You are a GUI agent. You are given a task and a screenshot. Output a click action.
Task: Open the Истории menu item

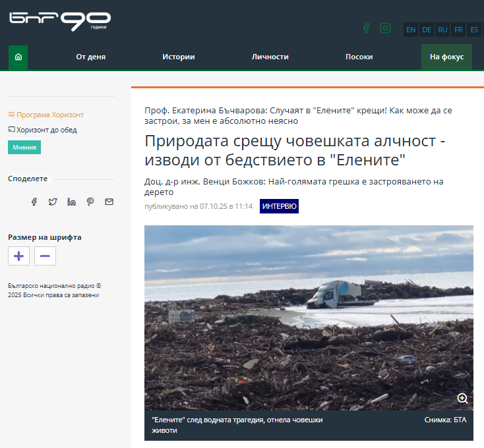178,57
